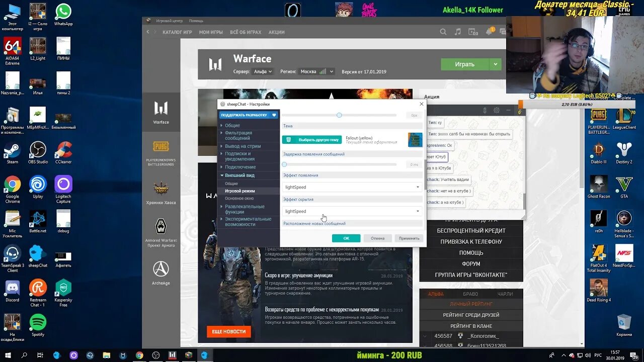Screen dimensions: 644x362
Task: Open Uplay desktop icon
Action: click(x=38, y=187)
